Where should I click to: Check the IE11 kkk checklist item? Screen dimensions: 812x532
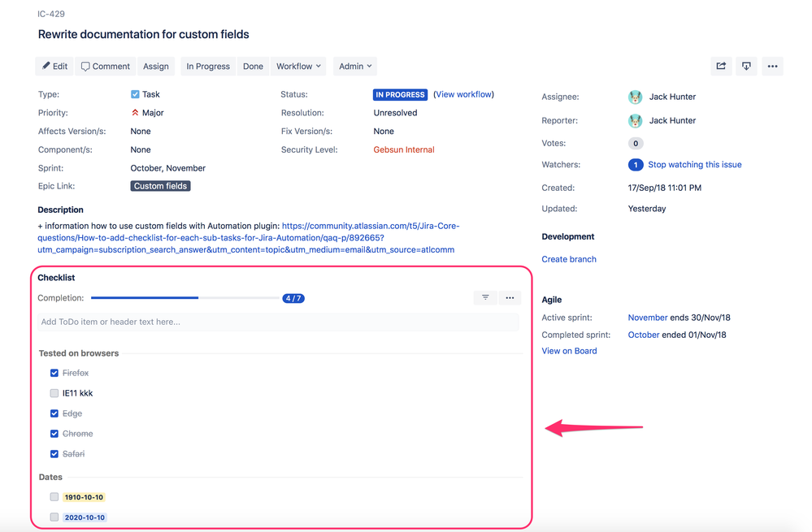click(x=54, y=393)
